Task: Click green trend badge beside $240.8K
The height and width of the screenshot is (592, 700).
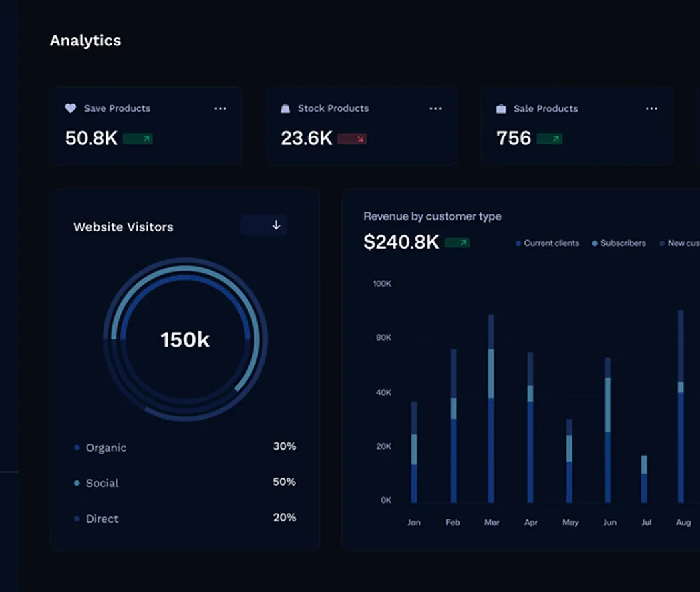Action: [x=457, y=243]
